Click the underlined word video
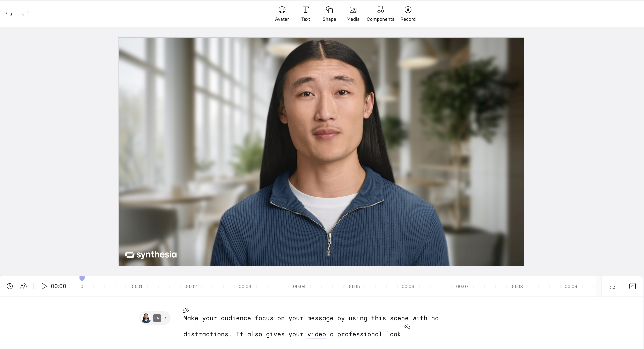Screen dimensions: 644x349 316,334
